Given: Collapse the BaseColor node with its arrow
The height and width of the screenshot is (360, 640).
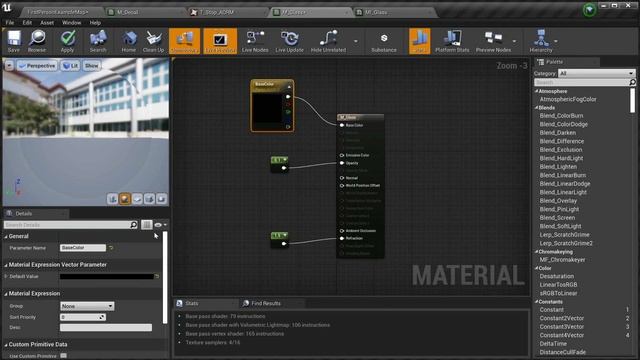Looking at the screenshot, I should tap(289, 87).
